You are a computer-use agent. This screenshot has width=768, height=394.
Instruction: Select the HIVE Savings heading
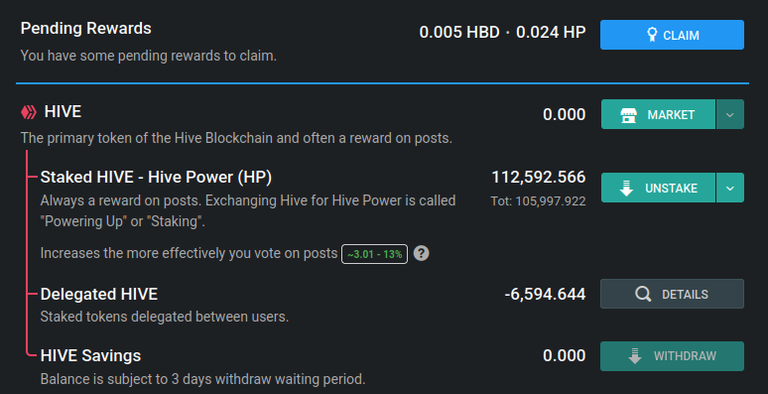pos(91,355)
